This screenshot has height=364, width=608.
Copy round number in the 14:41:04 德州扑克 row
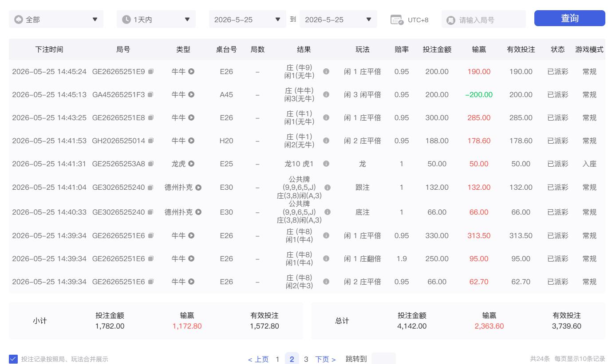click(151, 187)
